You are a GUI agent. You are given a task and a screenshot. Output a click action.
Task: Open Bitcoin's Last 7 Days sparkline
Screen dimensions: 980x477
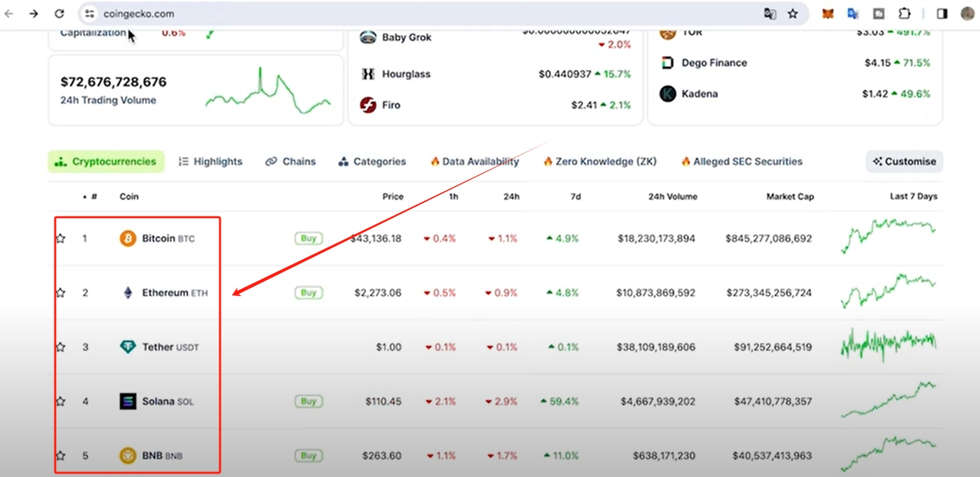point(888,235)
